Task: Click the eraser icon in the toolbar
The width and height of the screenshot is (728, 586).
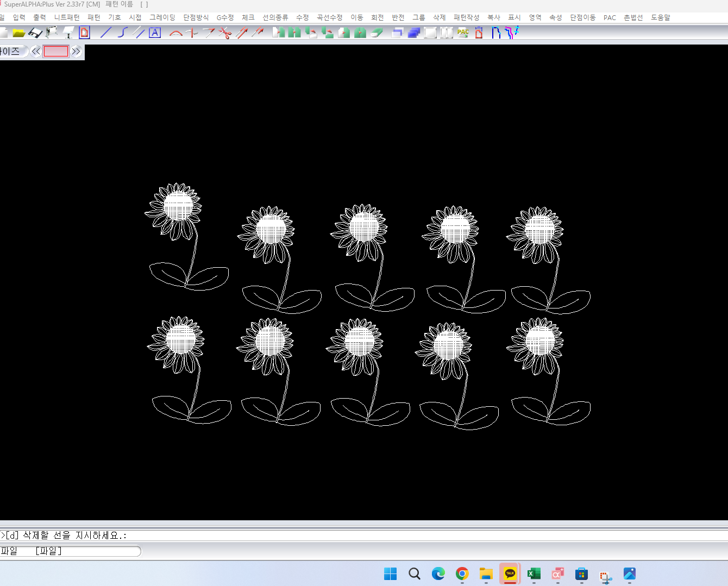Action: pos(377,33)
